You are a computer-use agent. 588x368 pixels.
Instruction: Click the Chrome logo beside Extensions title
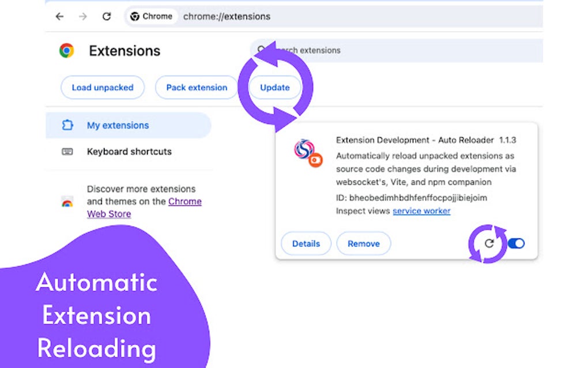(67, 50)
